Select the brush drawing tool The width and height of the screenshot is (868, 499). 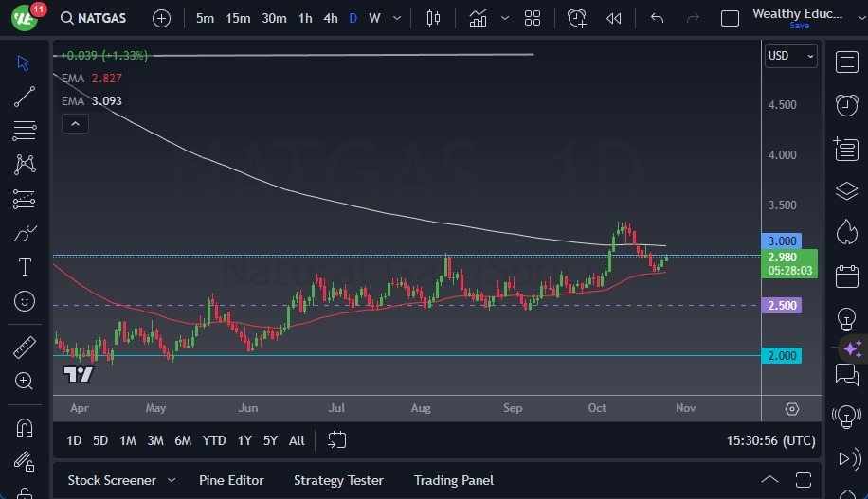(x=25, y=233)
